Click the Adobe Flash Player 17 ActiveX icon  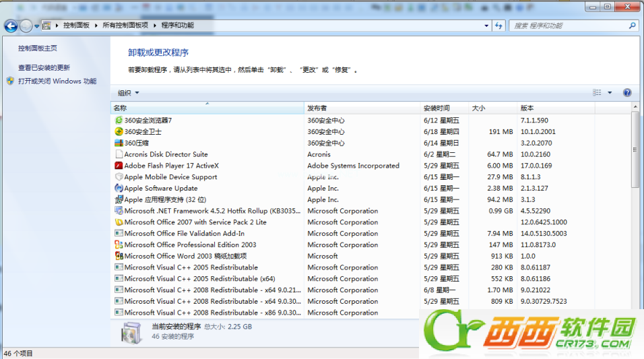[x=119, y=166]
